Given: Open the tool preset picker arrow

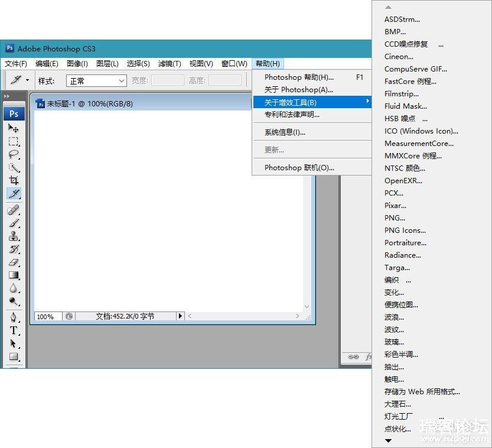Looking at the screenshot, I should tap(27, 80).
